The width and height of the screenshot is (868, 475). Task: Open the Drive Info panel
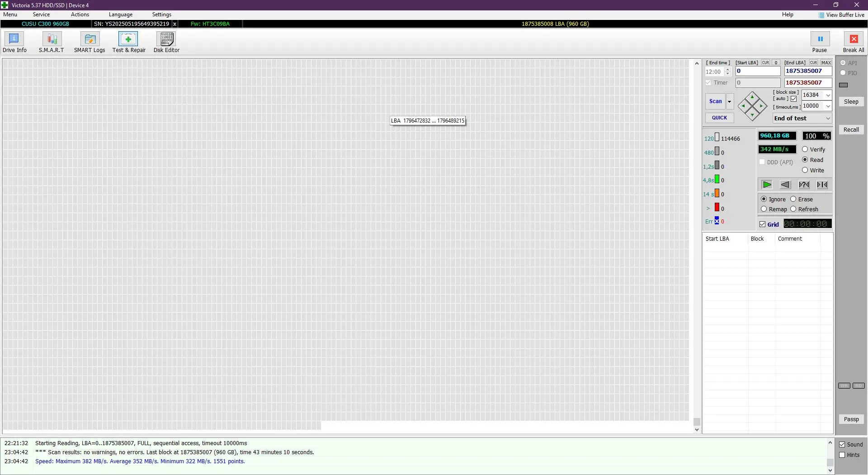tap(14, 43)
